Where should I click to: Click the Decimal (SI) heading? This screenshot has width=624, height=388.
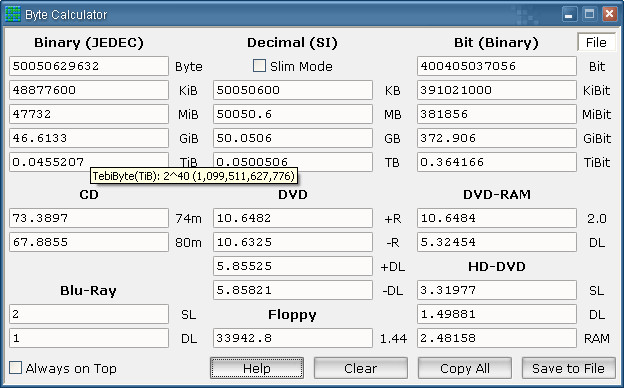[x=292, y=43]
